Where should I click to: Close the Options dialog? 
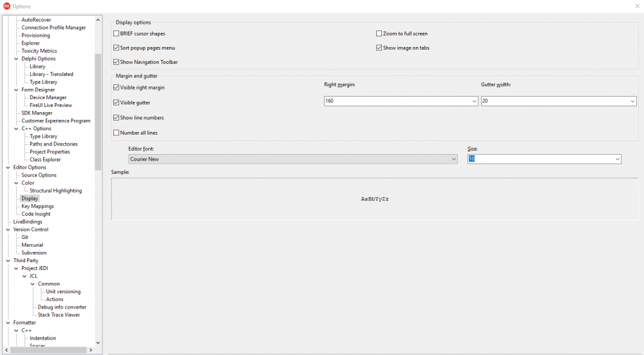coord(638,6)
